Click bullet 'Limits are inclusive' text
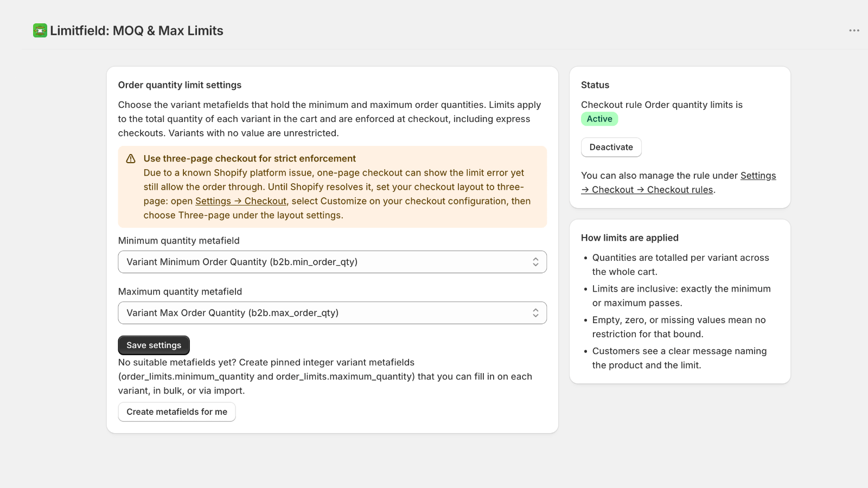The height and width of the screenshot is (488, 868). [x=681, y=296]
